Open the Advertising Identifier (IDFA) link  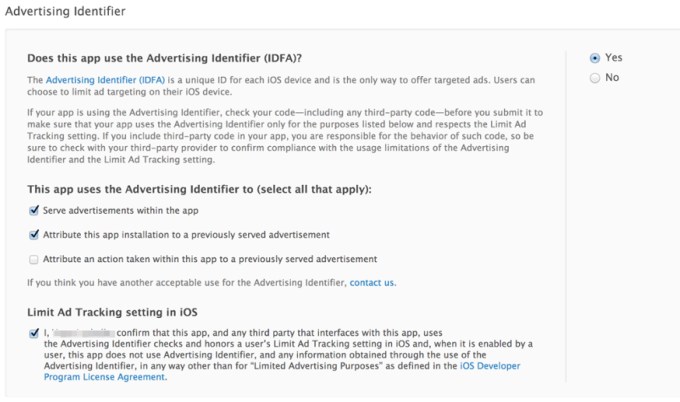click(x=88, y=78)
